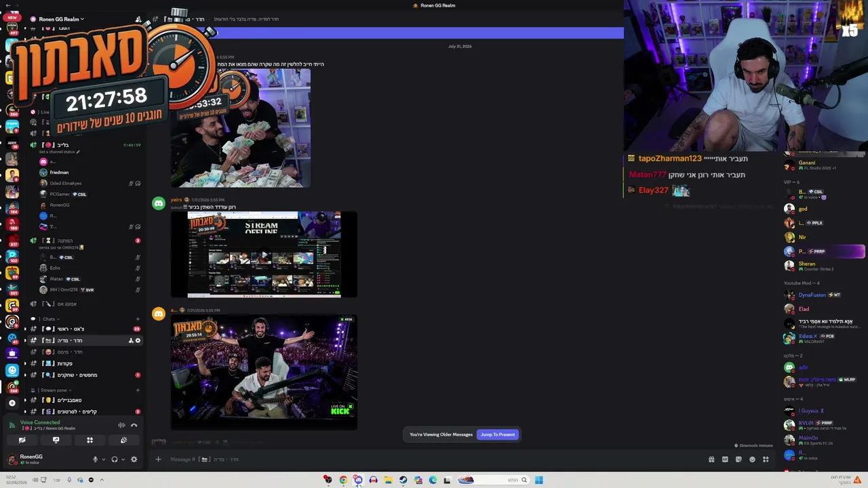This screenshot has width=868, height=488.
Task: Open apps launcher in message bar
Action: coord(766,460)
